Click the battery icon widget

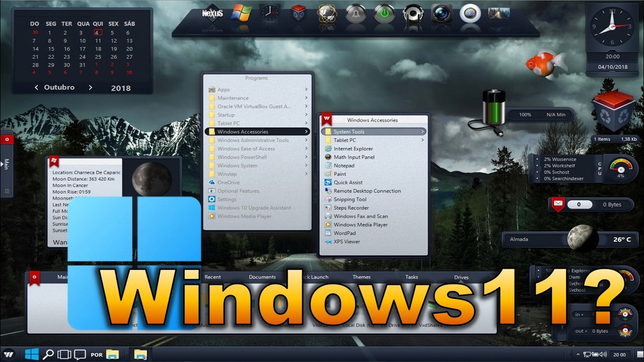493,107
